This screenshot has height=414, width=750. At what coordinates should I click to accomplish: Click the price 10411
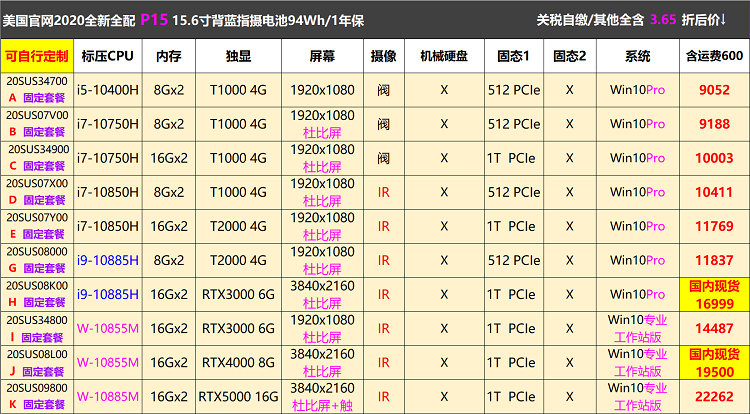[x=715, y=192]
